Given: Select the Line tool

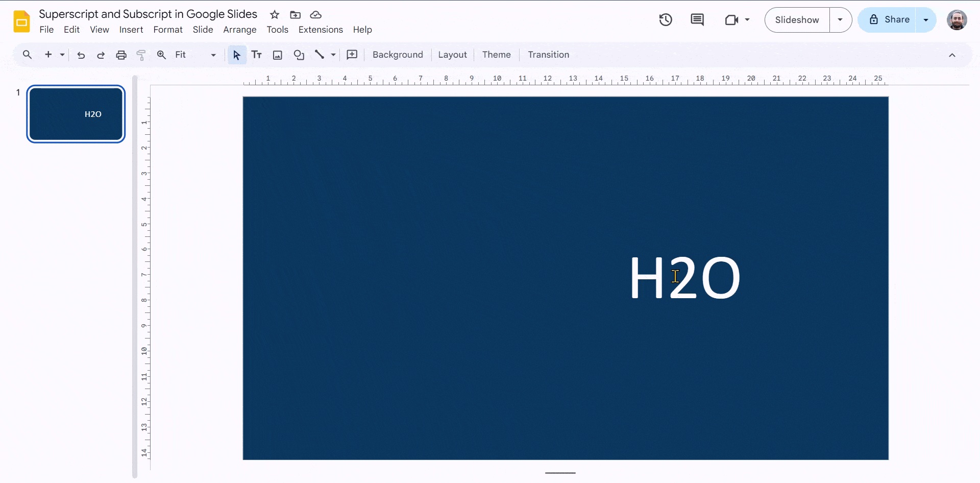Looking at the screenshot, I should point(321,55).
